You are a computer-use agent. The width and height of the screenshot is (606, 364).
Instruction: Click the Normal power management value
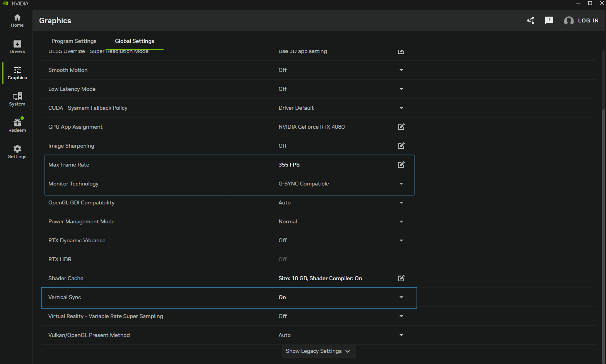point(288,221)
